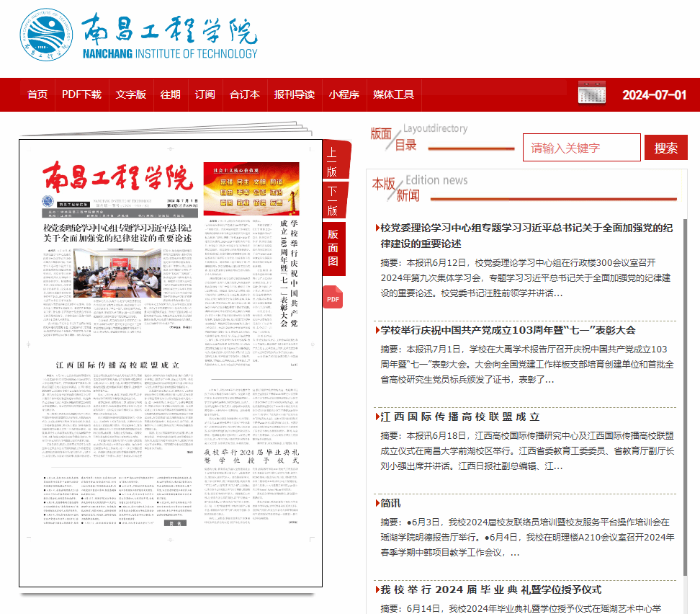700x614 pixels.
Task: Switch to 文字版 text edition
Action: point(131,94)
